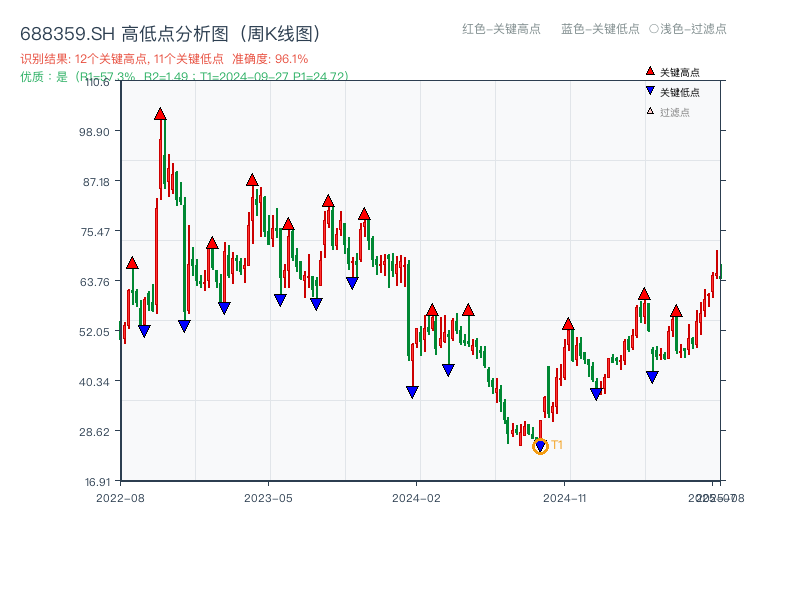Viewport: 800px width, 600px height.
Task: Click the T1 label next to orange marker
Action: (x=556, y=443)
